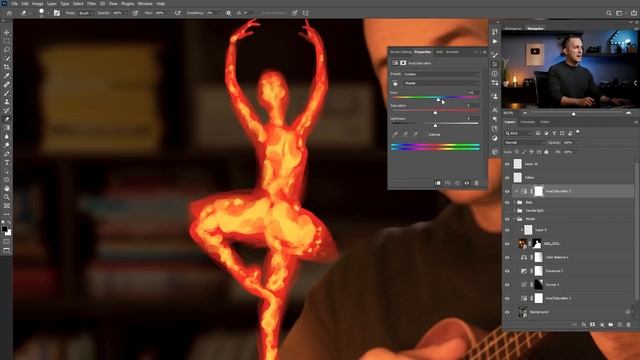The width and height of the screenshot is (640, 360).
Task: Select the Horizontal Type tool
Action: [7, 162]
